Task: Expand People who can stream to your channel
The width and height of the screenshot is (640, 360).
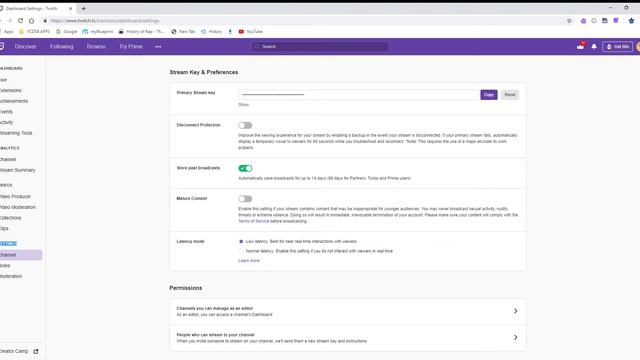Action: 348,338
